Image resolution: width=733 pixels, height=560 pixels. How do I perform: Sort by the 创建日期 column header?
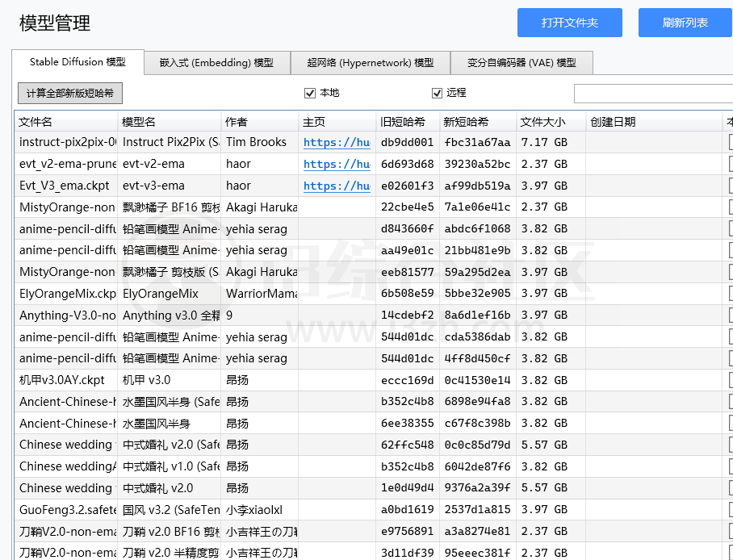pyautogui.click(x=654, y=122)
